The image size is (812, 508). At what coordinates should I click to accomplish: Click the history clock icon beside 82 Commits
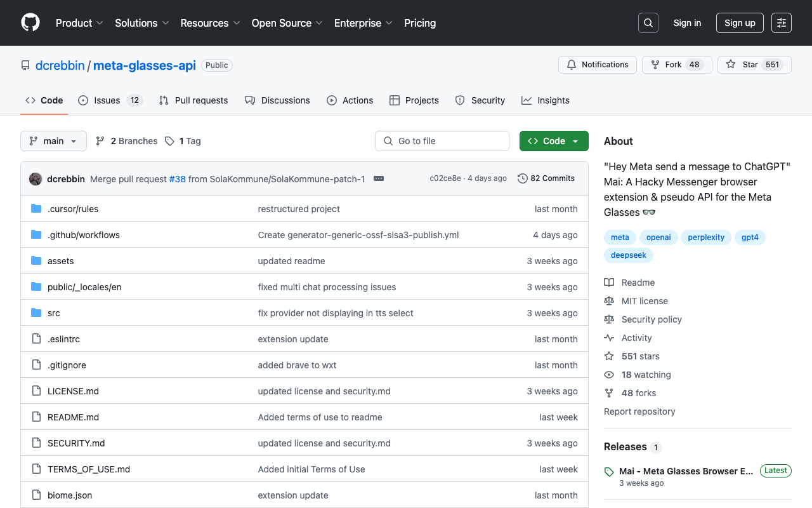click(x=523, y=178)
